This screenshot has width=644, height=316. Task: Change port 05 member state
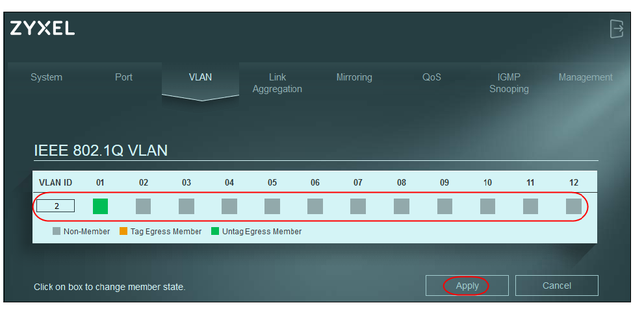272,206
